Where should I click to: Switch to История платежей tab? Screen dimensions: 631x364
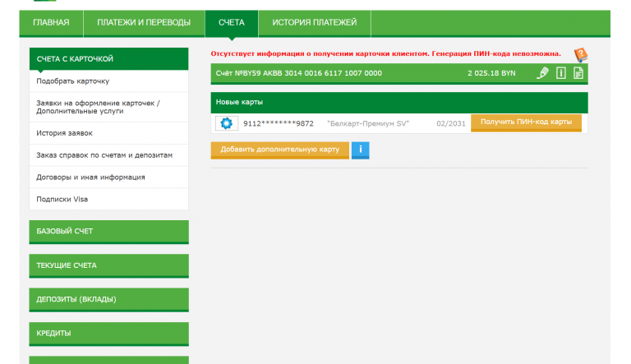315,22
